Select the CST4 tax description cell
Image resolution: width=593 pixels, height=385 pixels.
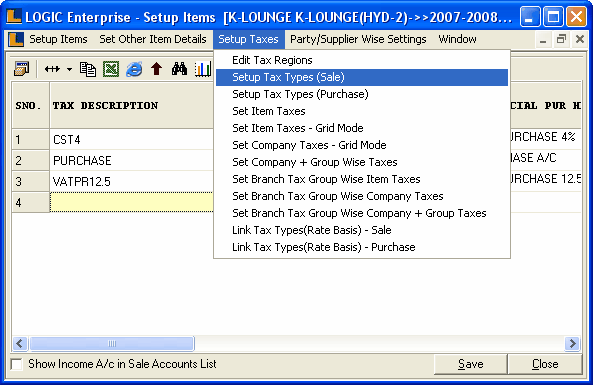tap(132, 140)
